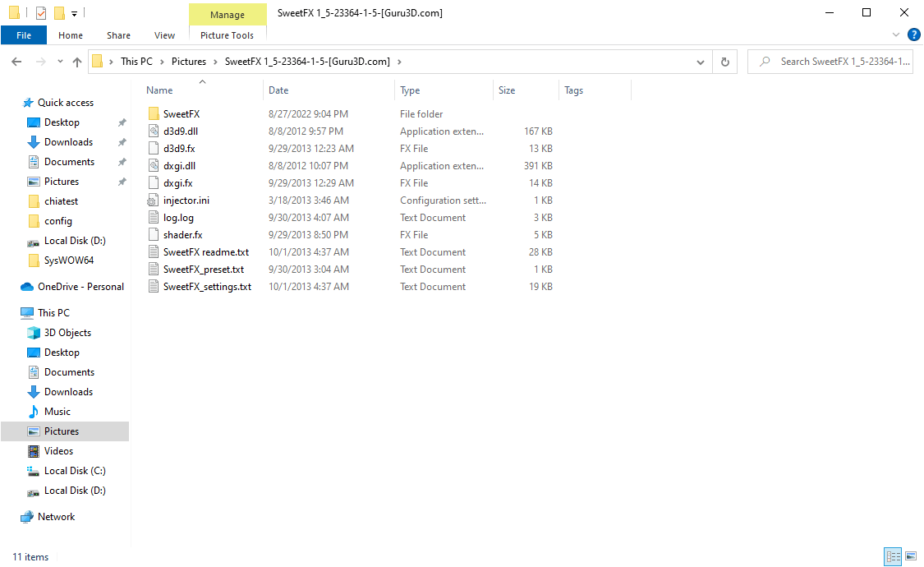Screen dimensions: 924x567
Task: Open the Home ribbon tab
Action: pyautogui.click(x=71, y=35)
